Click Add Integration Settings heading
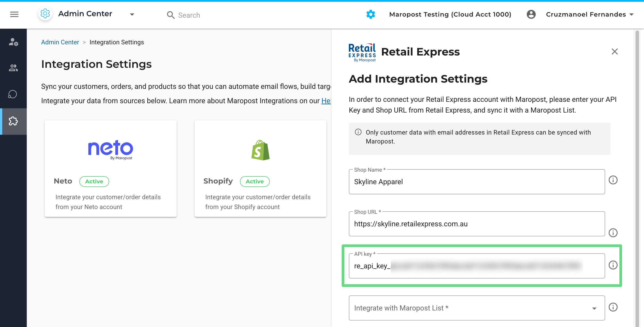Screen dimensions: 644x327 coord(418,79)
